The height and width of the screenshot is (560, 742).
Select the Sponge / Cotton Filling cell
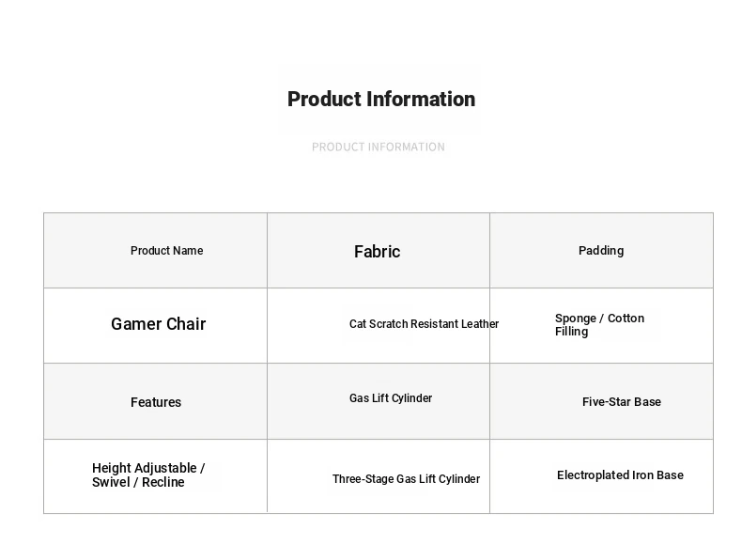[x=601, y=326]
